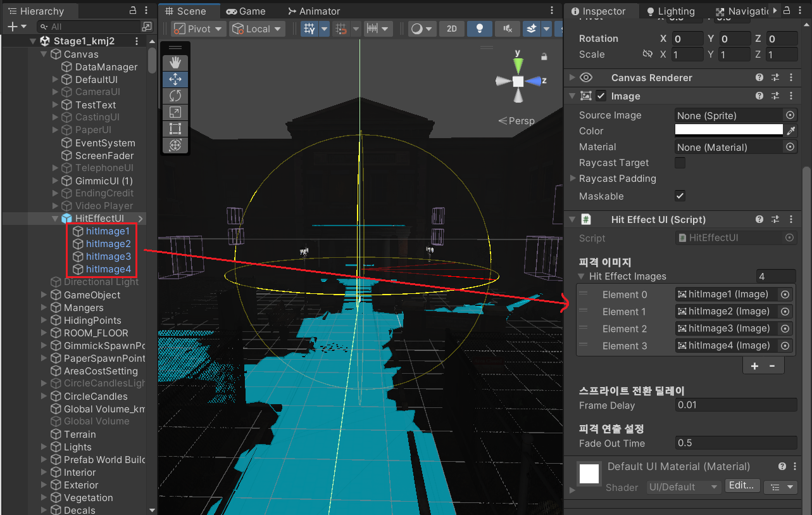Viewport: 812px width, 515px height.
Task: Select the Rotate tool
Action: 175,96
